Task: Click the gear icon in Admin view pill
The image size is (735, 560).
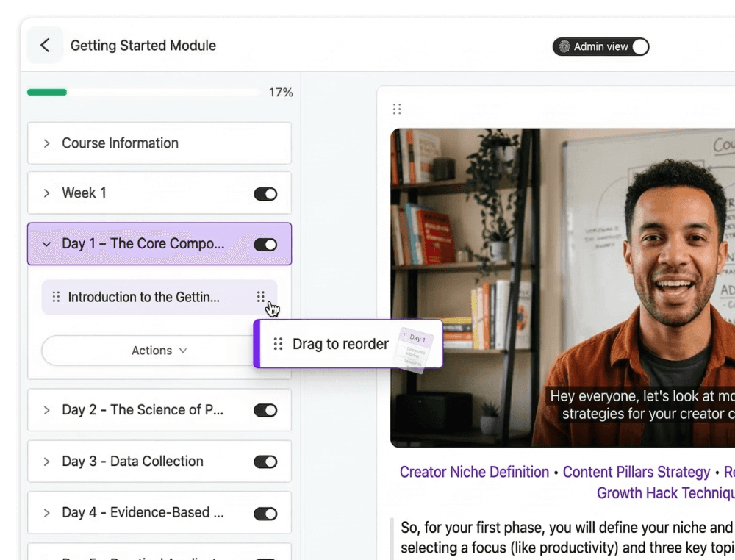Action: click(x=564, y=46)
